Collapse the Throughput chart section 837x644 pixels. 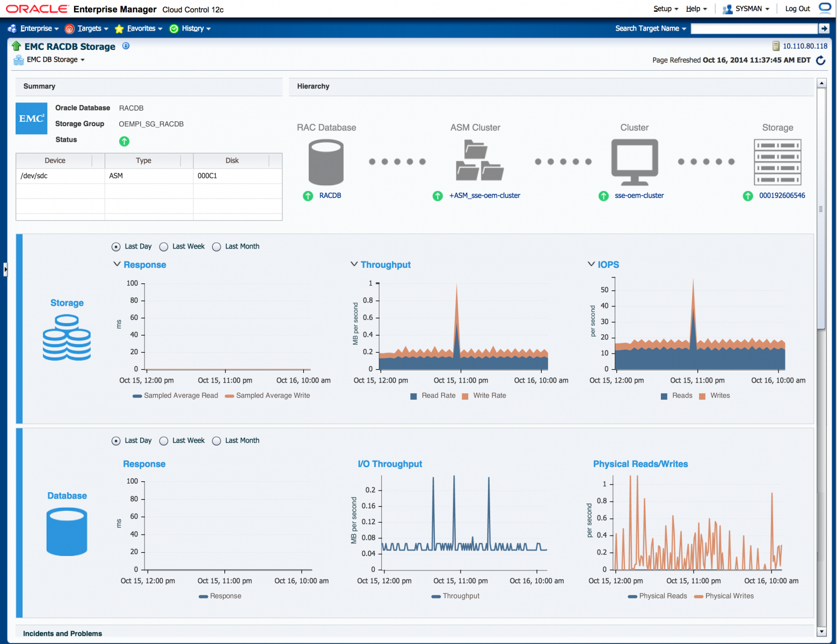pyautogui.click(x=354, y=264)
